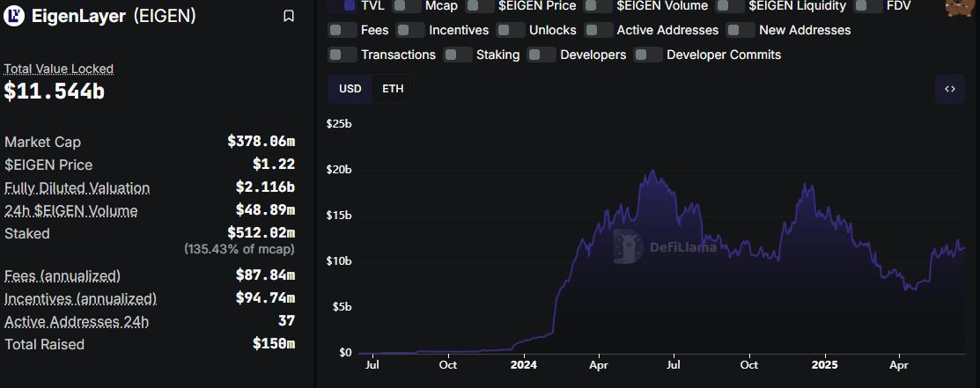Turn on the Unlocks toggle
This screenshot has height=388, width=980.
511,30
